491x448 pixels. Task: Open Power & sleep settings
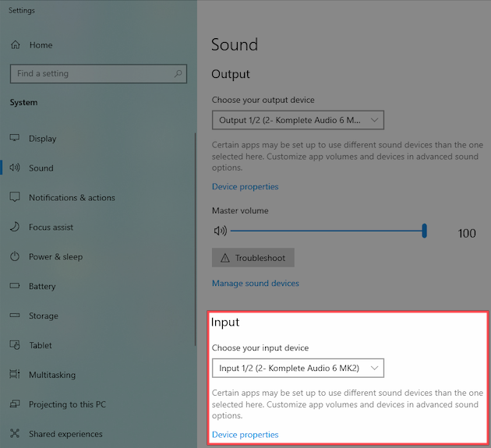click(x=56, y=256)
